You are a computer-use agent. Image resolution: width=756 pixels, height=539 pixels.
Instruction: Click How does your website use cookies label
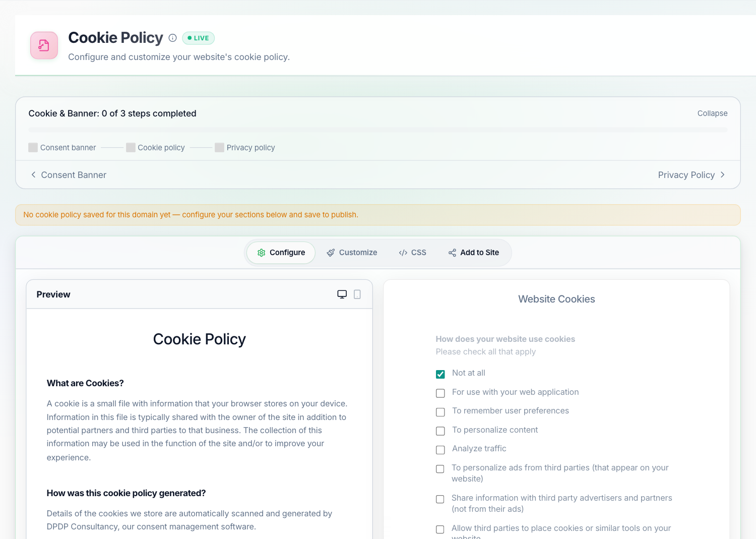click(x=506, y=339)
